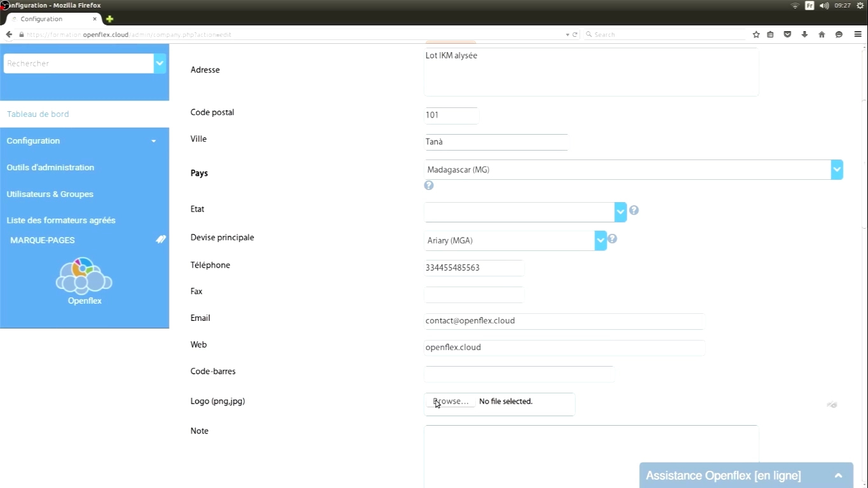Open the Etat state dropdown
Image resolution: width=868 pixels, height=488 pixels.
click(x=526, y=212)
